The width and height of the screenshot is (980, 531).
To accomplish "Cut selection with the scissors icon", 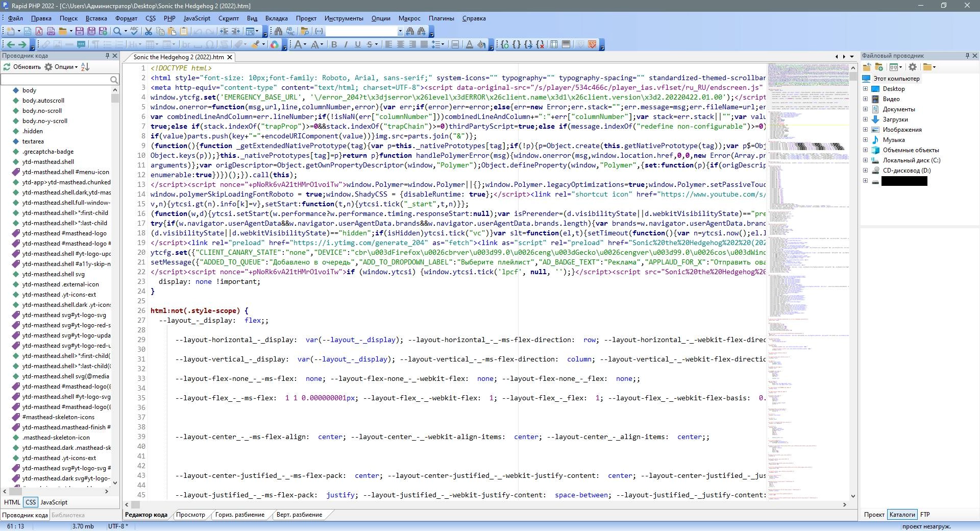I will pyautogui.click(x=149, y=31).
